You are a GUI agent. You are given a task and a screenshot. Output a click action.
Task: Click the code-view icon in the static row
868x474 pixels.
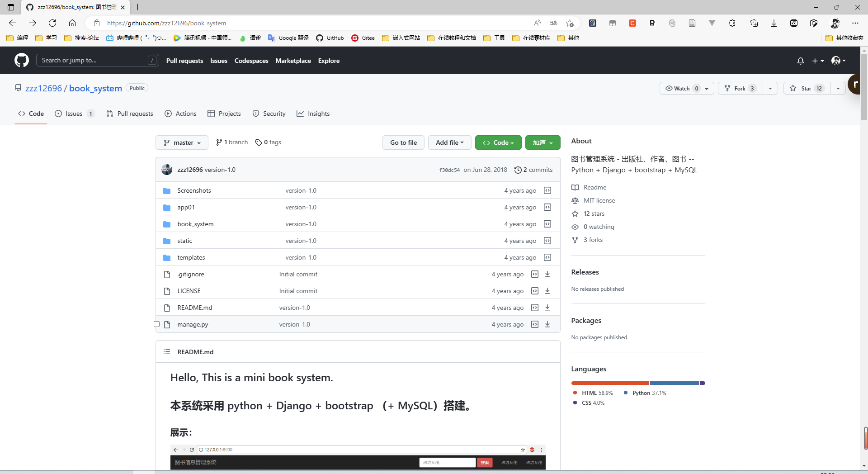click(x=547, y=241)
